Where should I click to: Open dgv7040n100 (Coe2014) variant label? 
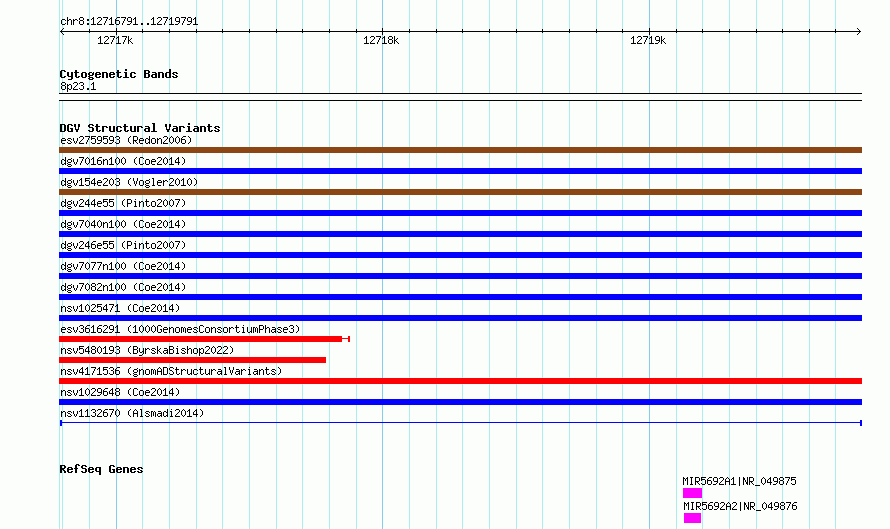(x=123, y=224)
